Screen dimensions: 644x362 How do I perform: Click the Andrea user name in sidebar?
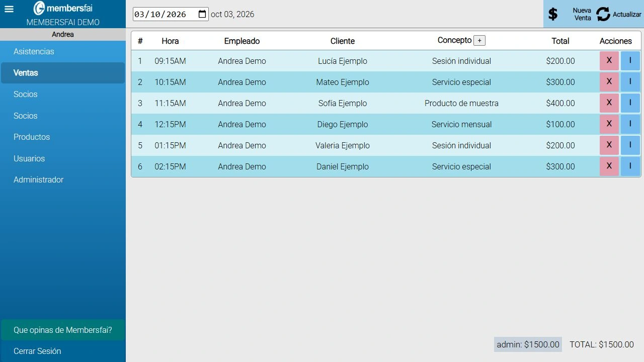click(x=63, y=35)
